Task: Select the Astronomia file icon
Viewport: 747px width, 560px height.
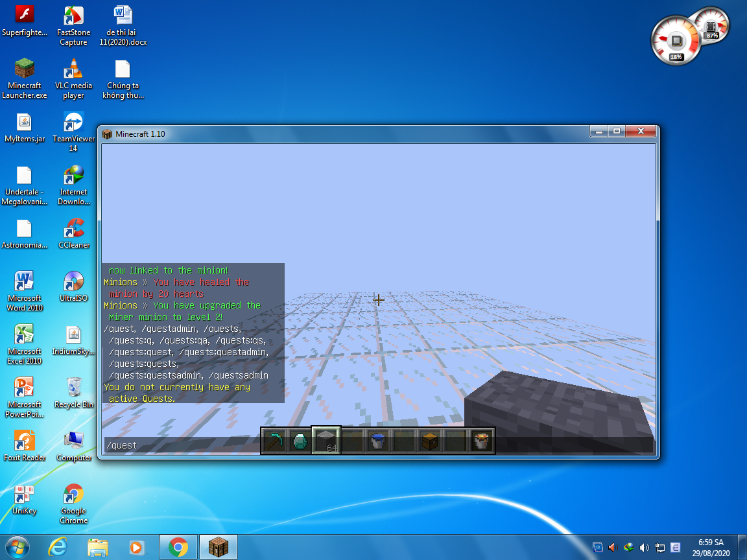Action: pos(24,234)
